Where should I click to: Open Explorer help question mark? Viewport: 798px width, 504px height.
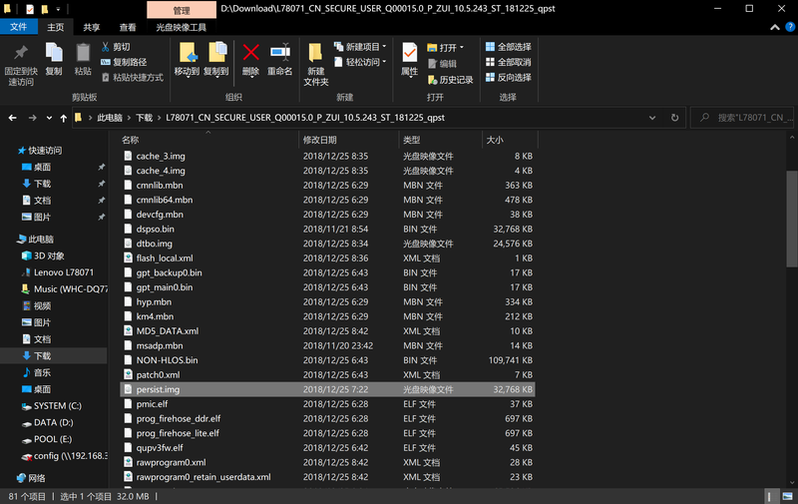tap(790, 27)
